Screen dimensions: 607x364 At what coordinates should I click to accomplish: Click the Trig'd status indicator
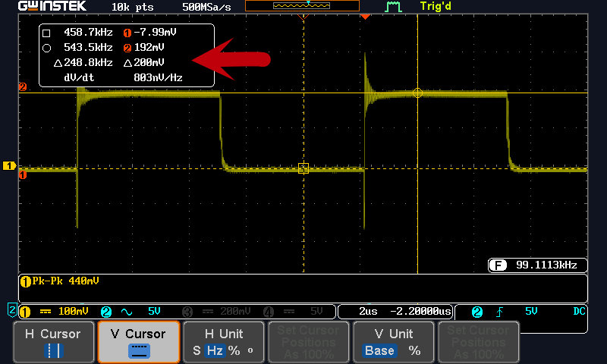point(436,6)
